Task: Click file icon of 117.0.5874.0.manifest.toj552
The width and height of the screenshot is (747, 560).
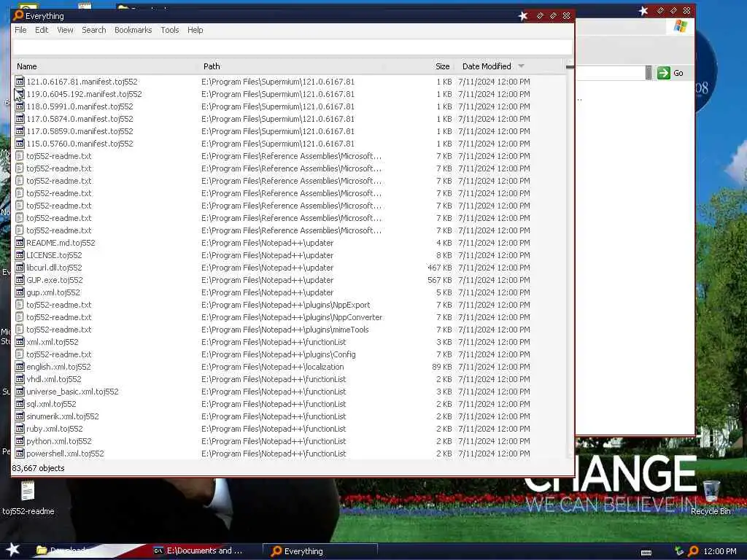Action: [x=20, y=119]
